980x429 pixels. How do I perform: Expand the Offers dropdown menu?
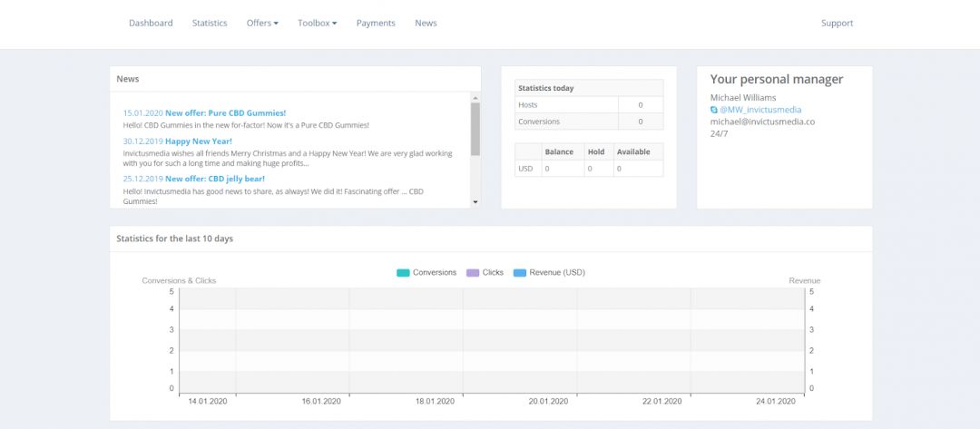tap(262, 23)
